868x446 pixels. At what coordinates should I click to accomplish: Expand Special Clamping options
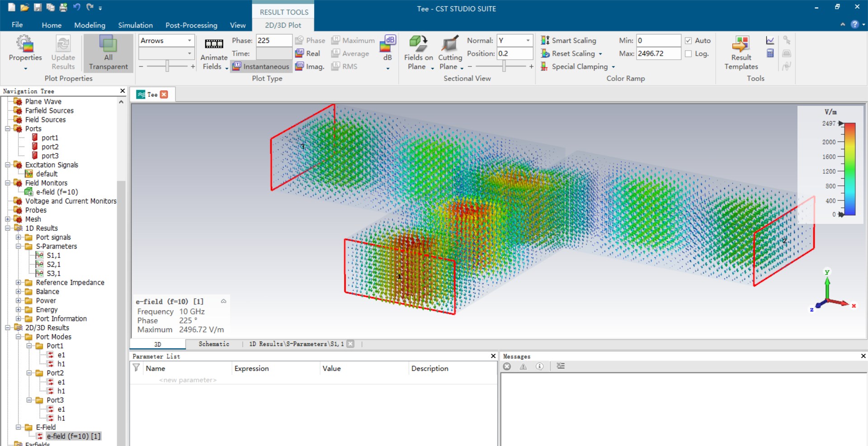tap(613, 67)
